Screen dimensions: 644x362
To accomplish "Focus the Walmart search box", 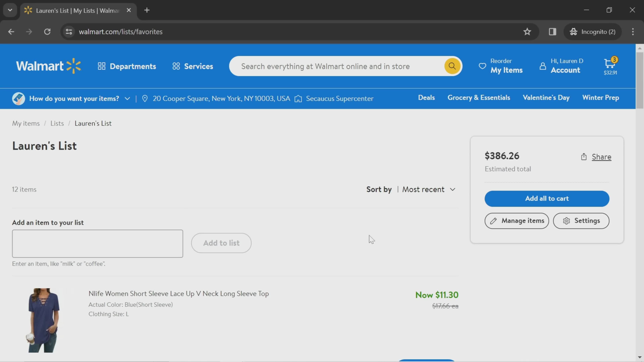I will (x=336, y=66).
